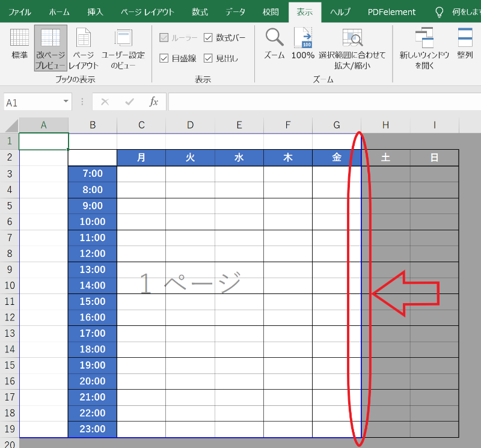Switch to 標準 (Normal) view
Image resolution: width=481 pixels, height=448 pixels.
click(20, 44)
